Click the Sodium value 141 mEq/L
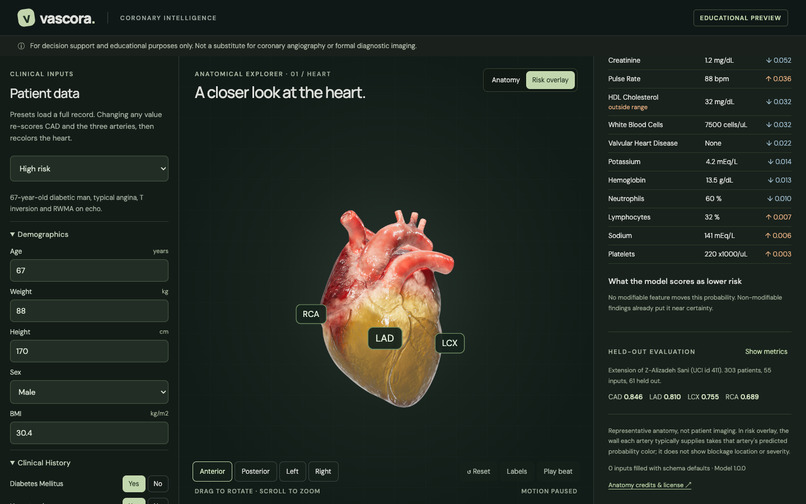This screenshot has height=504, width=806. click(719, 236)
